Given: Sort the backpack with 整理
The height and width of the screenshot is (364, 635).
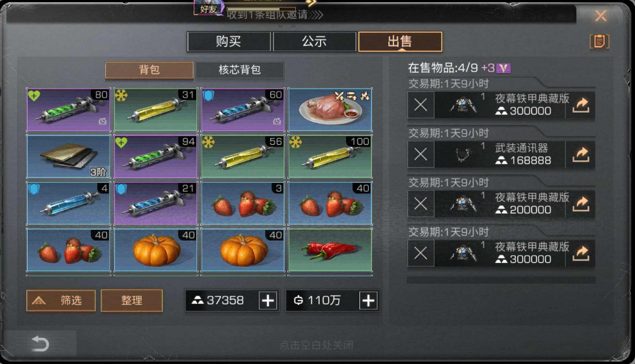Looking at the screenshot, I should coord(132,300).
